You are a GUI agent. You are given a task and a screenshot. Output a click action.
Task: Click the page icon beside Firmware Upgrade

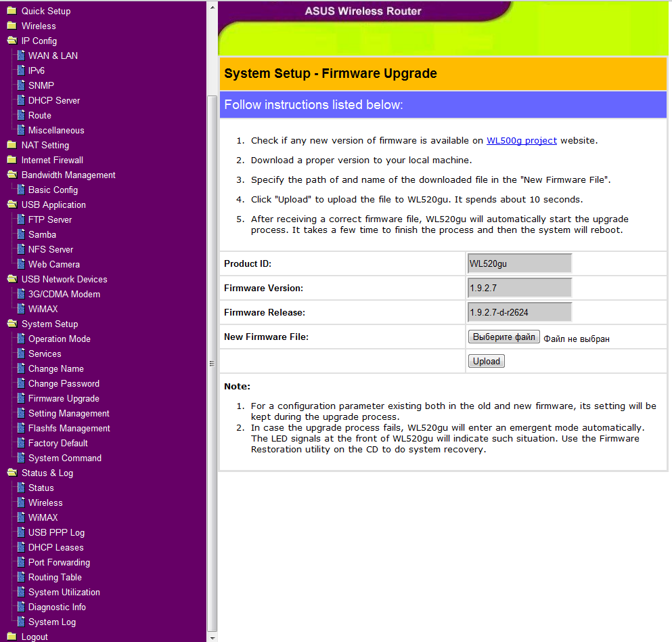(x=21, y=398)
